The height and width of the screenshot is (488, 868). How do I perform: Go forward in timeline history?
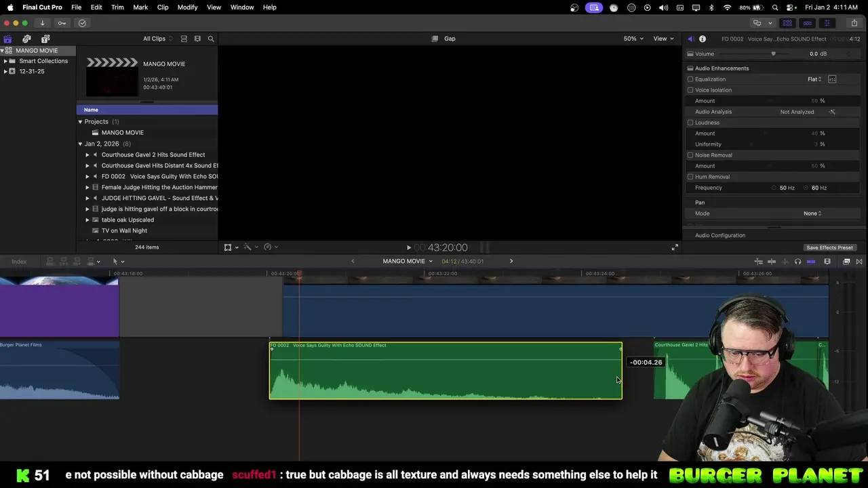pos(511,262)
